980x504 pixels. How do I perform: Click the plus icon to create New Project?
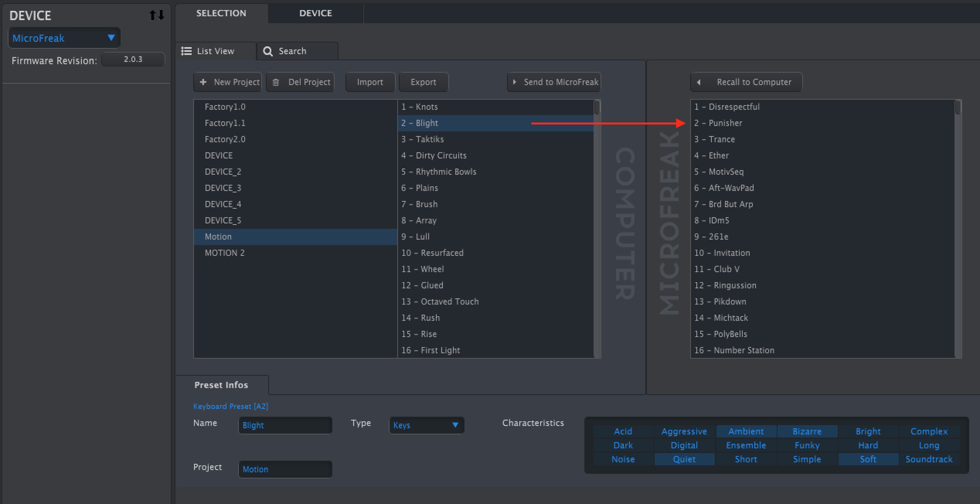(x=203, y=82)
